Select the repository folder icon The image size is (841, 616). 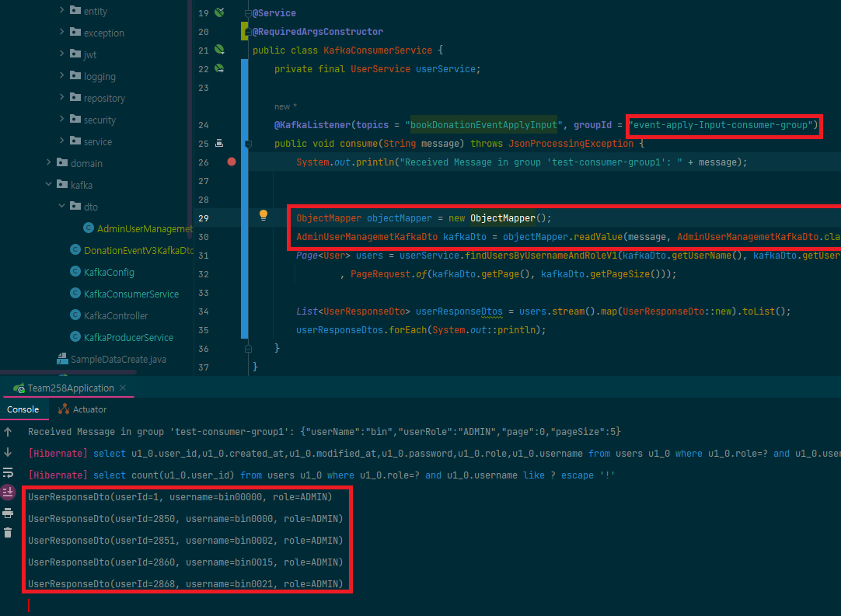tap(75, 97)
